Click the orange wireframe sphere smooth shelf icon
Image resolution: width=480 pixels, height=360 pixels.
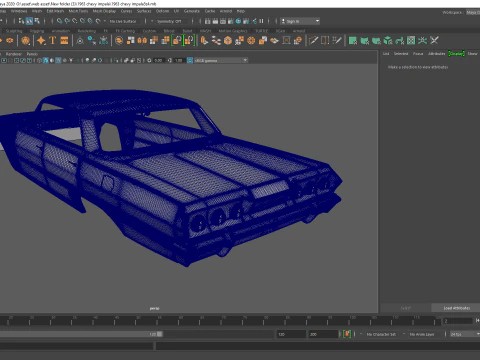click(x=251, y=41)
